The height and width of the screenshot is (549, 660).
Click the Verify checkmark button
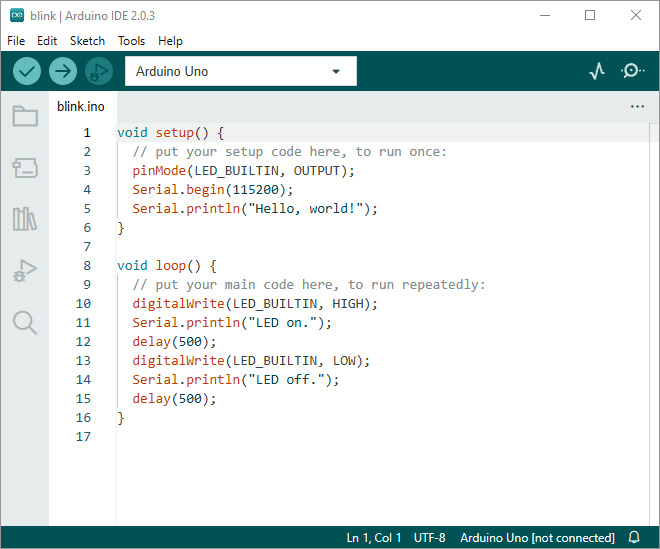click(27, 71)
